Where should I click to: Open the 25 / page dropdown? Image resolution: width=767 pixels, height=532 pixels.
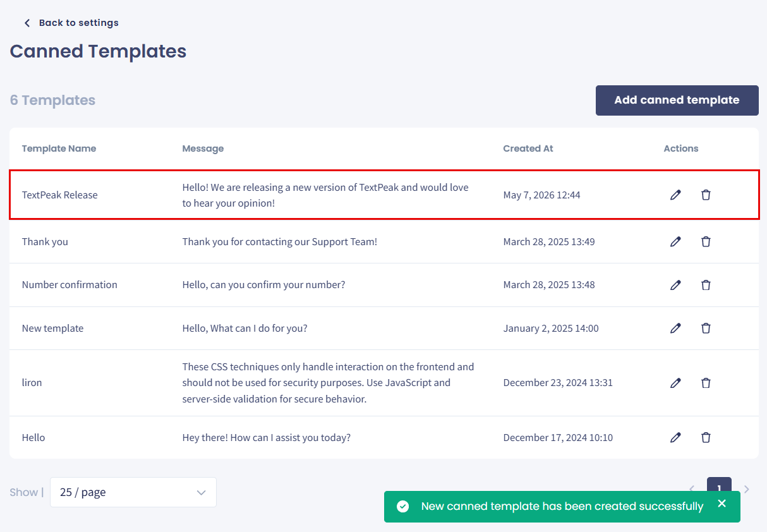point(133,492)
